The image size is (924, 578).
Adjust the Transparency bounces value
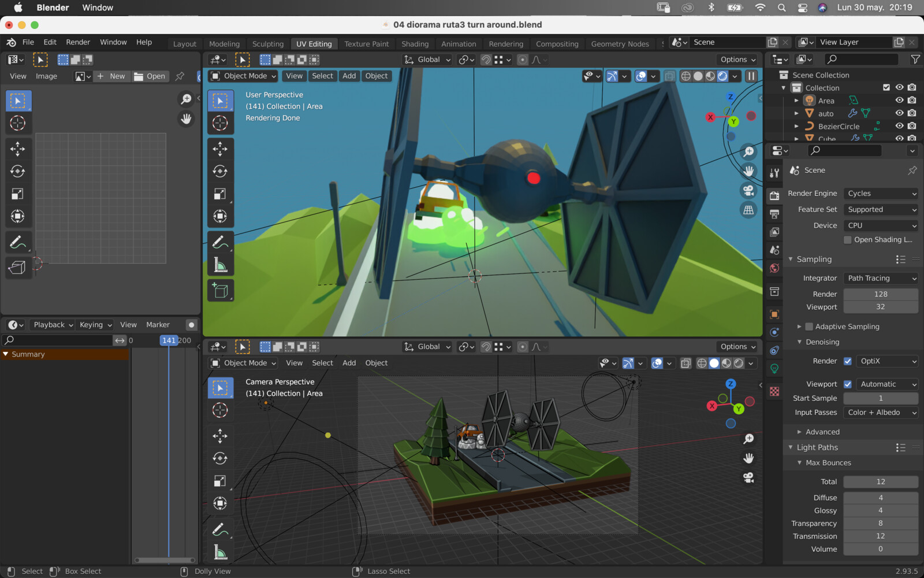[881, 524]
